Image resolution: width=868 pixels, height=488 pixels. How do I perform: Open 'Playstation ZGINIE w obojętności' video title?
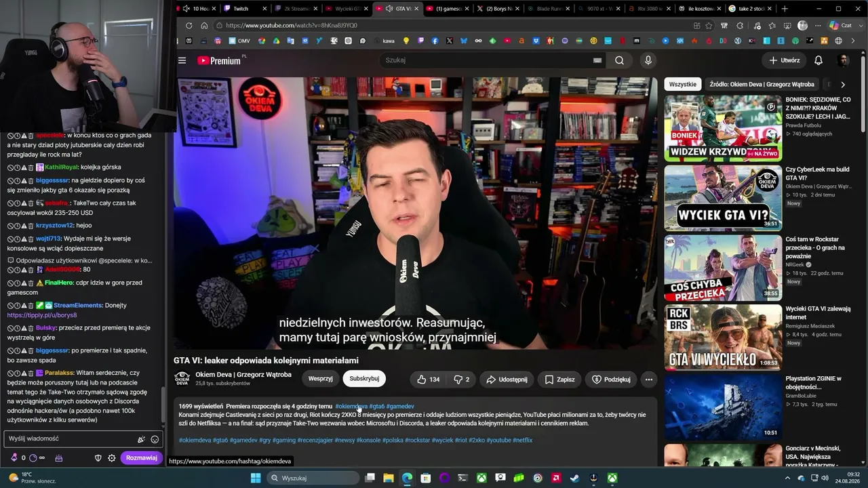pyautogui.click(x=813, y=383)
